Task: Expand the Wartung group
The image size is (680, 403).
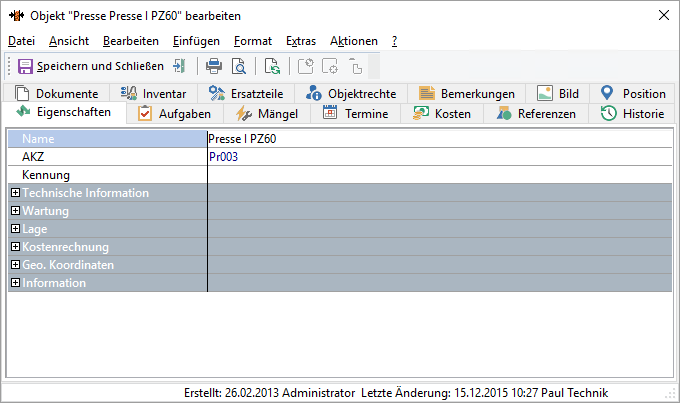Action: [x=16, y=210]
